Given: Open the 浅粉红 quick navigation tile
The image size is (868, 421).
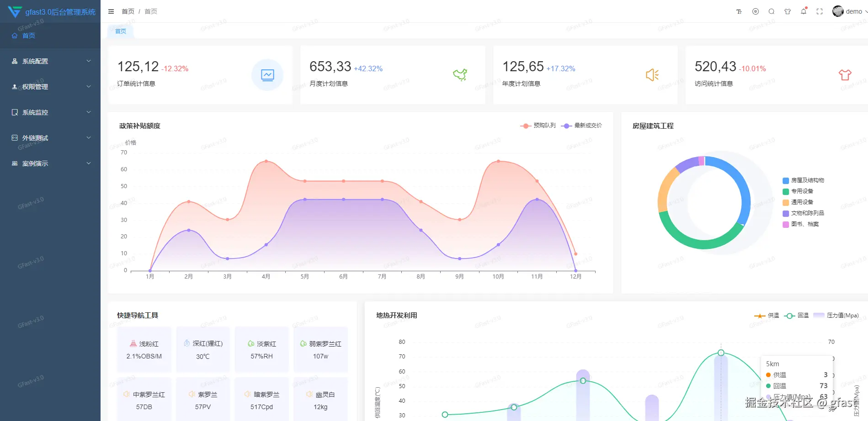Looking at the screenshot, I should click(144, 349).
